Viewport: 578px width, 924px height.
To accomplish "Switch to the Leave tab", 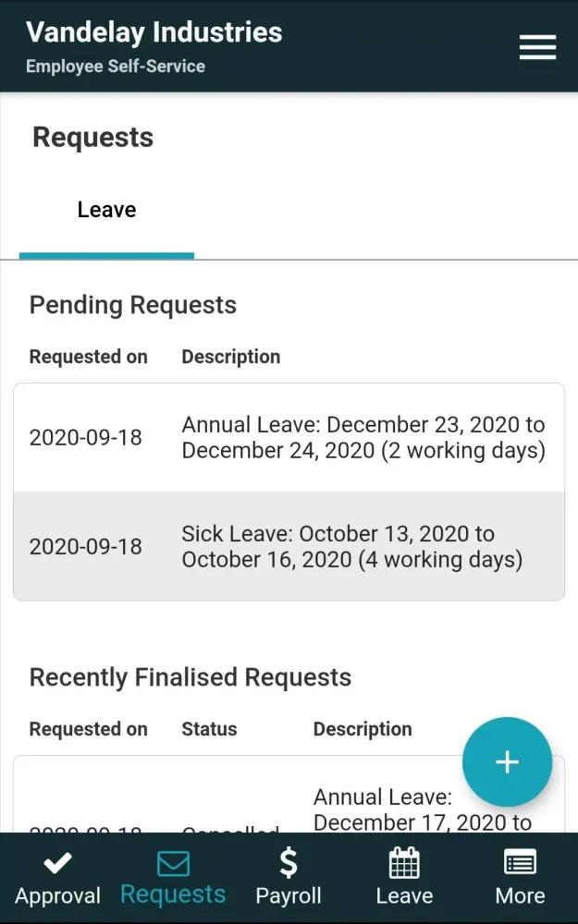I will tap(106, 211).
